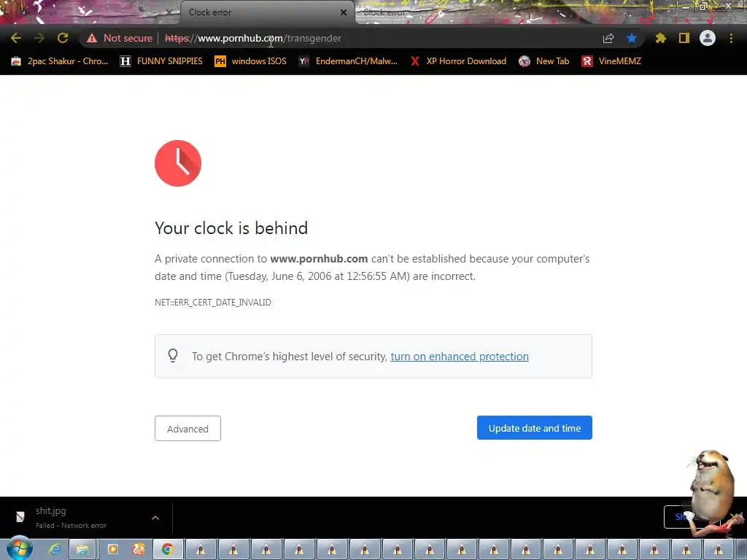Open the EndermanCH/Malw... bookmark
The image size is (747, 560).
(348, 61)
